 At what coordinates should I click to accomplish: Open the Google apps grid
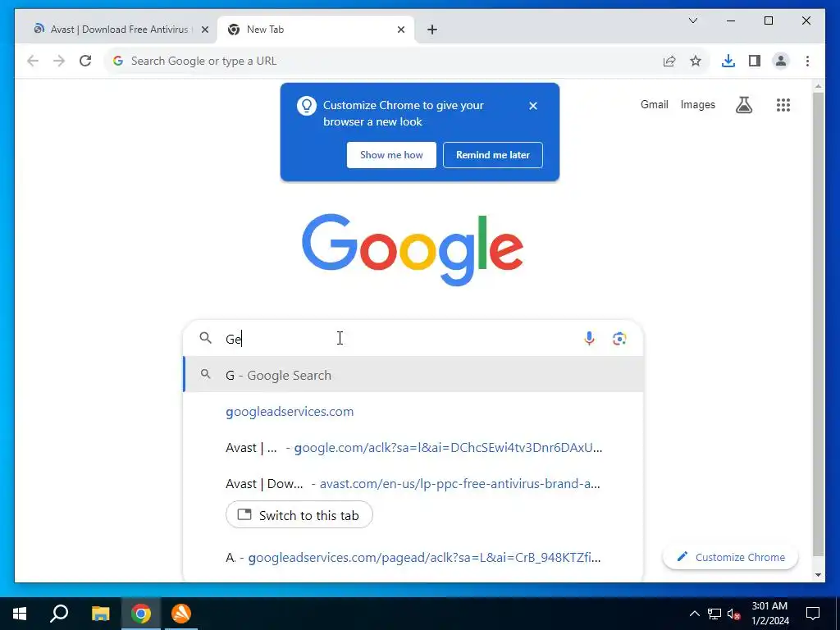pos(783,105)
